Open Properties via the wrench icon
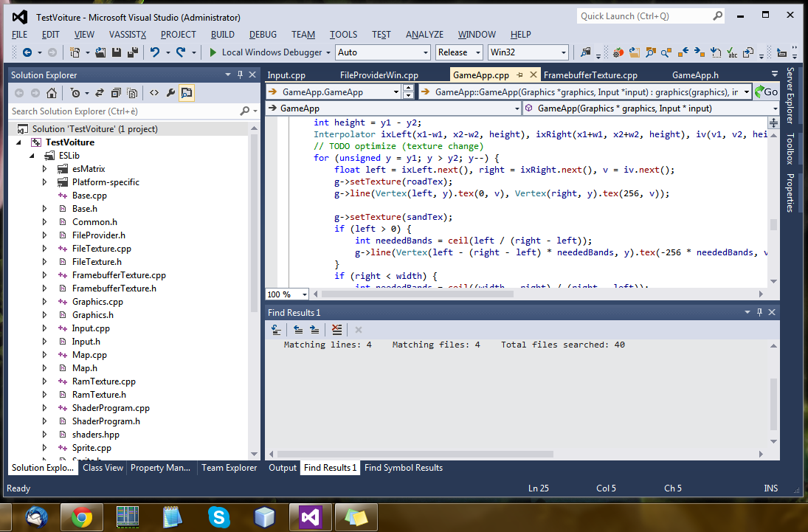808x532 pixels. pyautogui.click(x=170, y=93)
